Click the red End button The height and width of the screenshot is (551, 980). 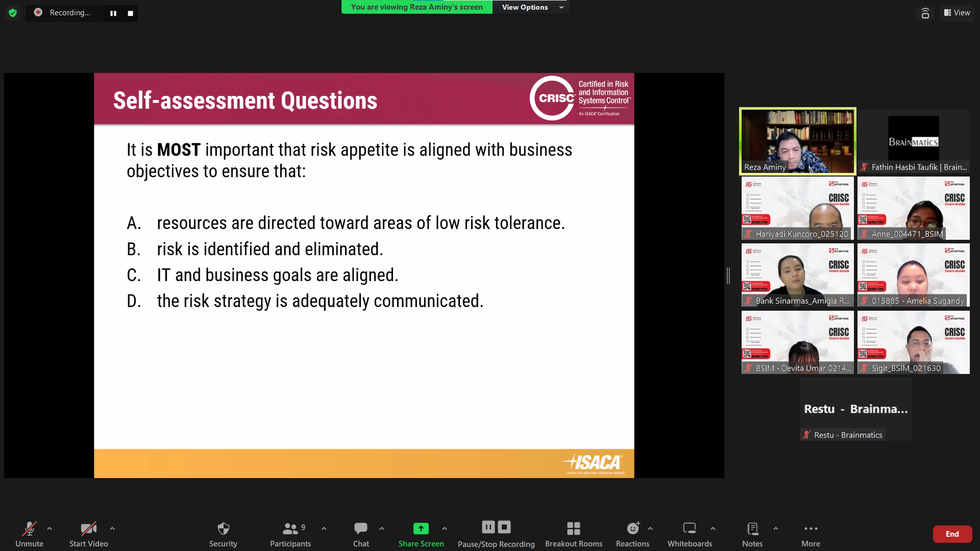click(952, 534)
